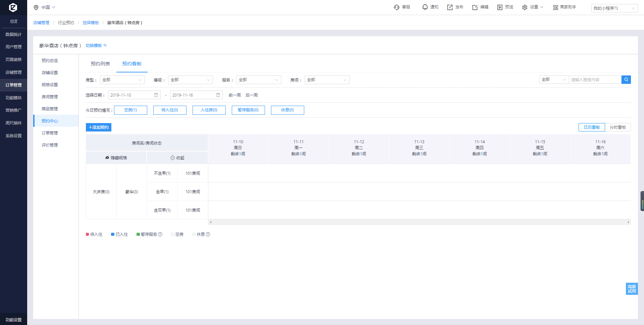Click the 待入住 pink legend swatch
Screen dimensions: 644x325
tap(88, 234)
